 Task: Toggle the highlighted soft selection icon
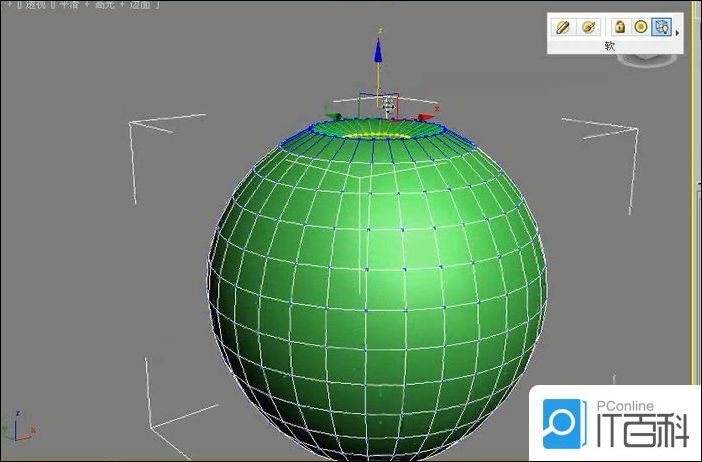point(662,27)
